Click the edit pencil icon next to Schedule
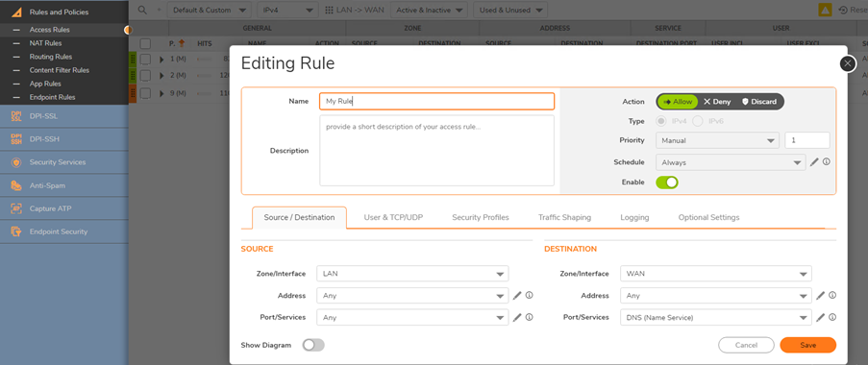Viewport: 868px width, 365px height. [x=814, y=162]
